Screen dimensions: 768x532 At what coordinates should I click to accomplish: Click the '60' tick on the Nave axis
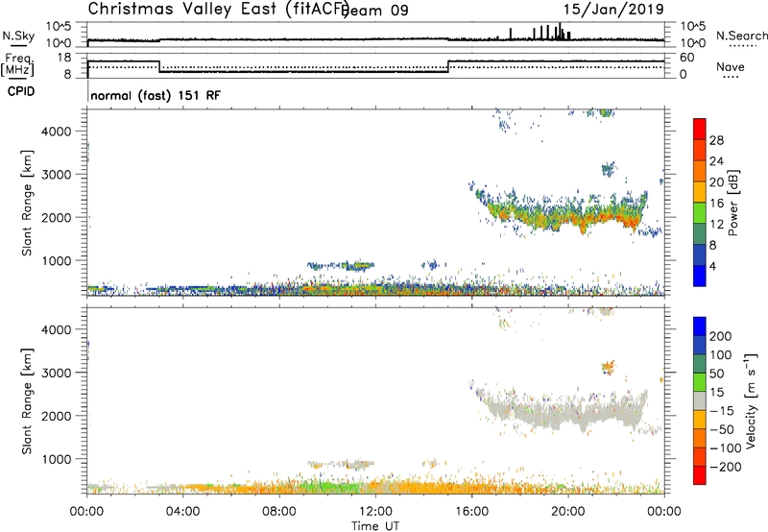tap(687, 58)
